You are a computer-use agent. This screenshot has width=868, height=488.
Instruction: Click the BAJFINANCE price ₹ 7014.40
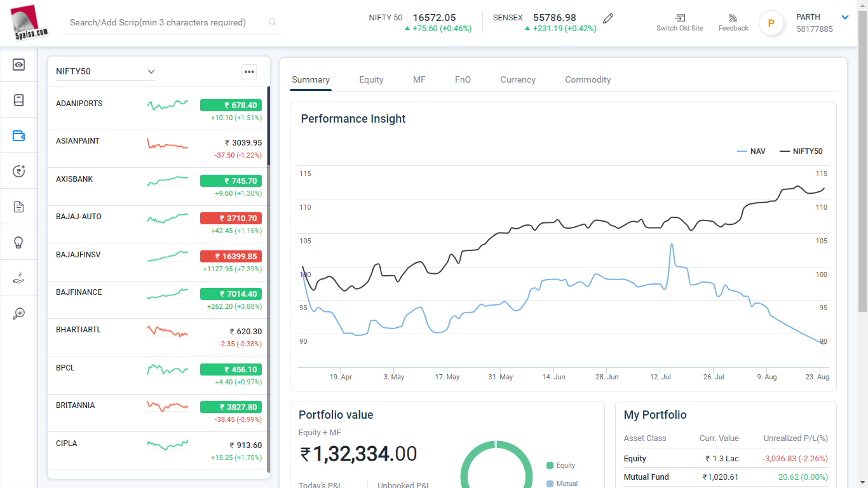pos(231,294)
